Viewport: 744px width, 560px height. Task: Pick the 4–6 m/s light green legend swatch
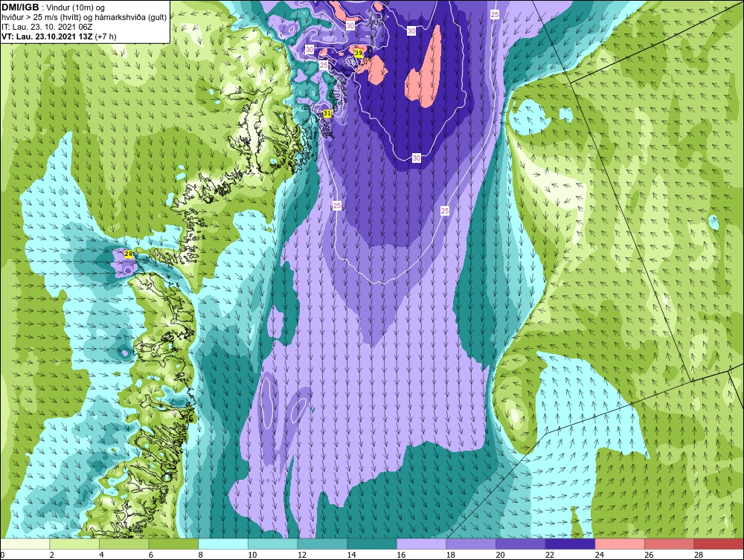(x=124, y=544)
